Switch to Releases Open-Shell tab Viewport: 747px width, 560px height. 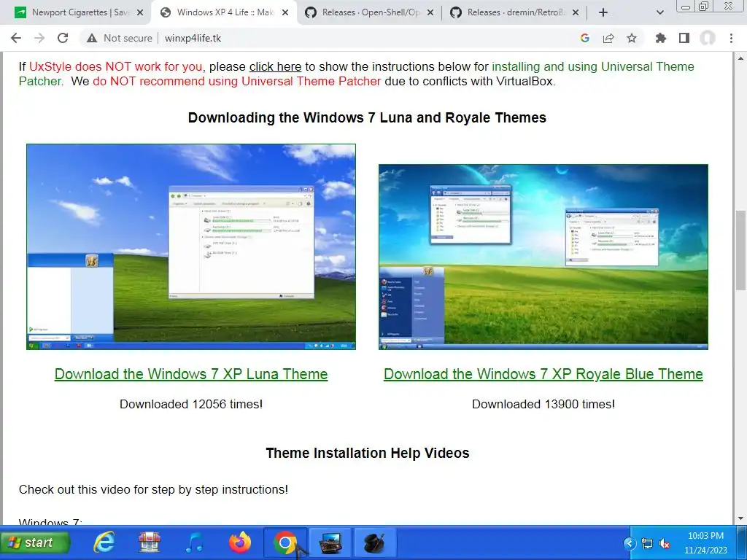(x=369, y=12)
